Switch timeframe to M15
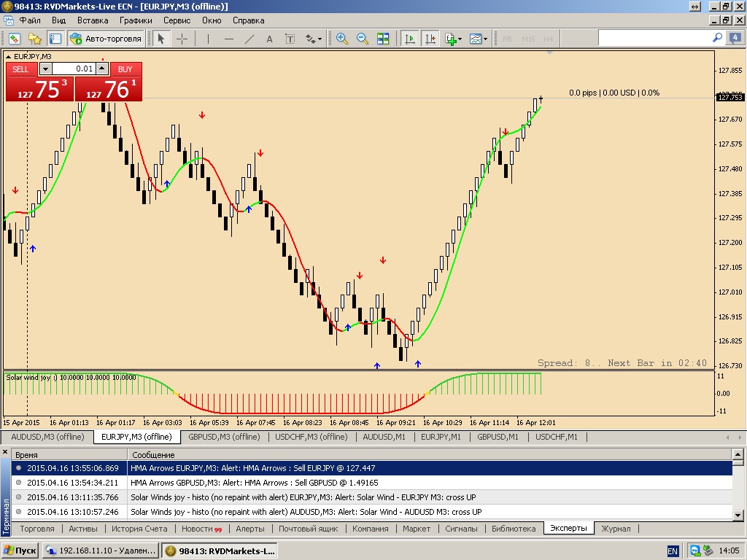The width and height of the screenshot is (747, 560). pyautogui.click(x=528, y=39)
